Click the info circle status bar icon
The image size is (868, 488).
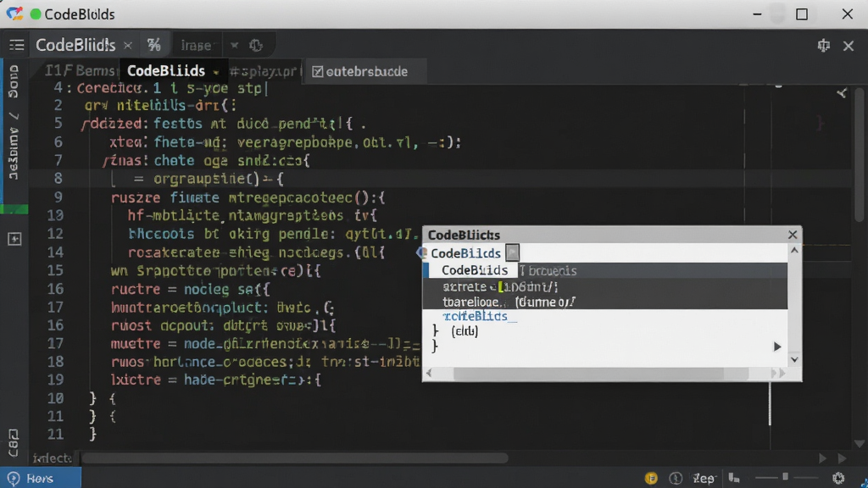tap(676, 478)
